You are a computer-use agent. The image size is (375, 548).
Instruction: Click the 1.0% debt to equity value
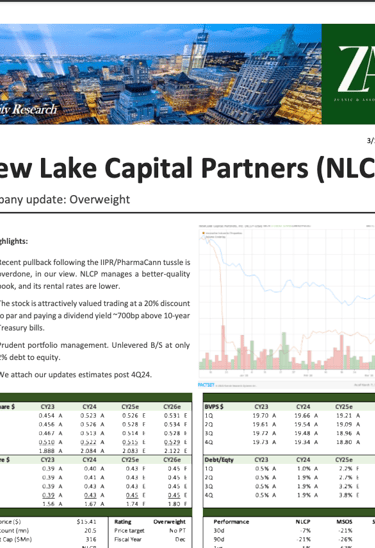pos(304,469)
